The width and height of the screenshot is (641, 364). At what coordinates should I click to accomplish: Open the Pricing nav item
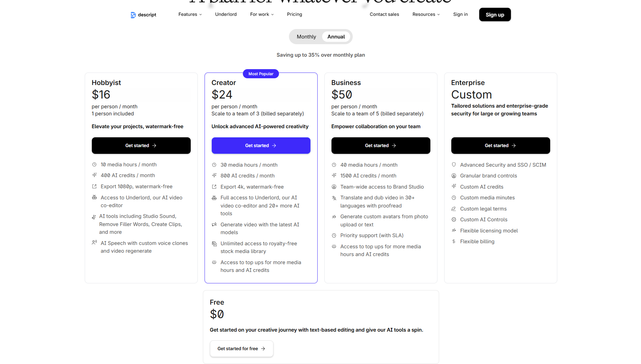pyautogui.click(x=294, y=15)
